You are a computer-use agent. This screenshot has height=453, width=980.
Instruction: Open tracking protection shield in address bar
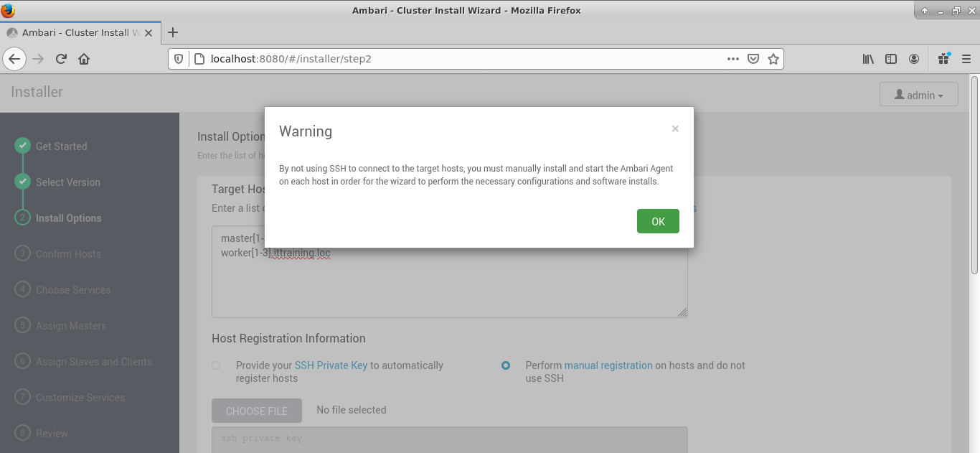179,59
